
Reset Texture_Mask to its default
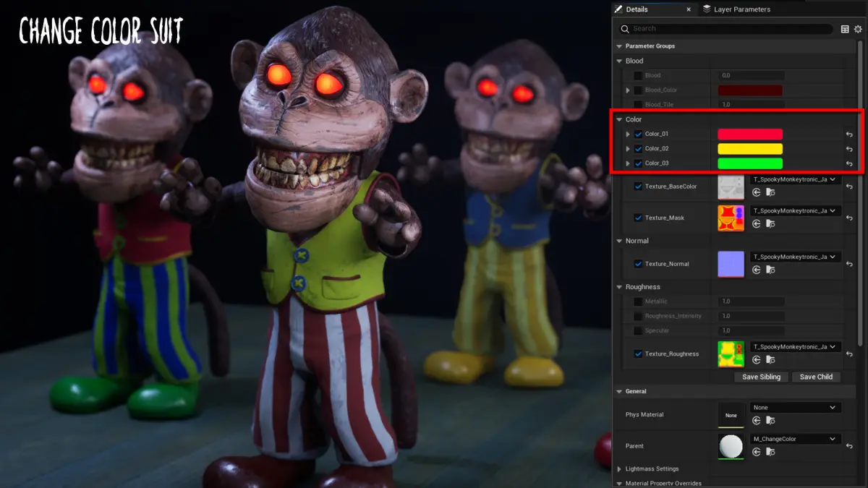click(849, 218)
